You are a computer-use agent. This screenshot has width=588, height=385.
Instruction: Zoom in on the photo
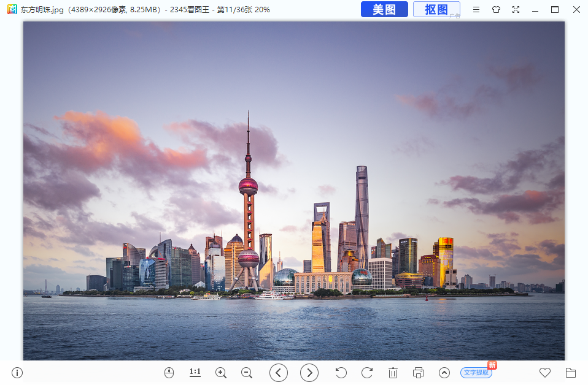click(221, 373)
